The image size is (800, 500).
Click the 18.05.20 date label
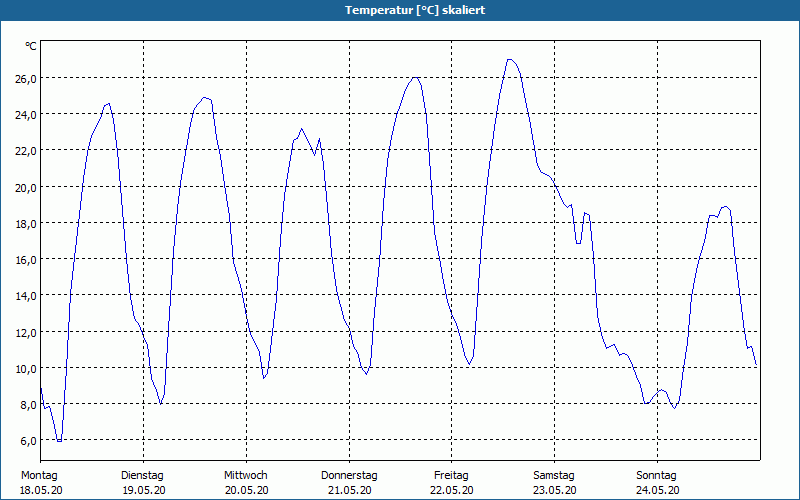tap(41, 490)
